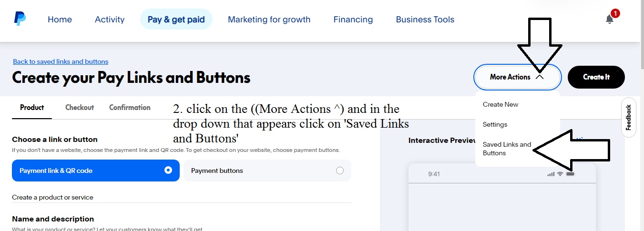Switch to the Confirmation tab
The image size is (644, 231).
130,108
